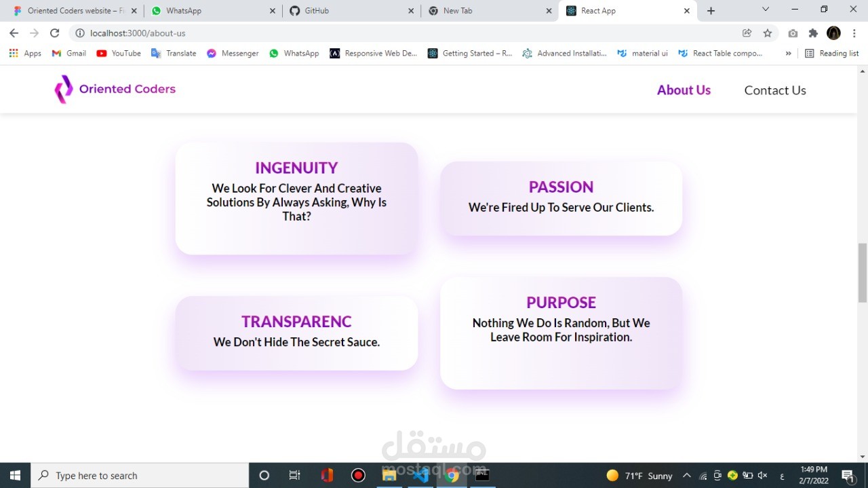Share this page using the share icon
The width and height of the screenshot is (868, 488).
pyautogui.click(x=747, y=33)
